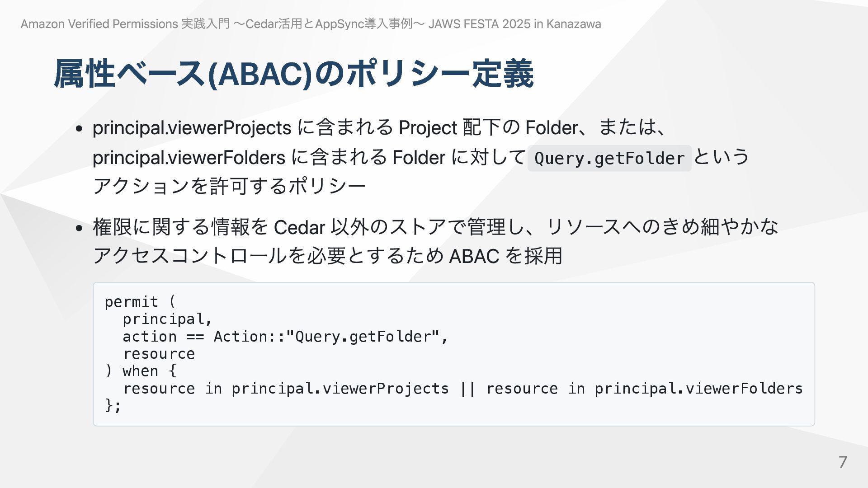Click the first bullet point marker

pyautogui.click(x=79, y=129)
